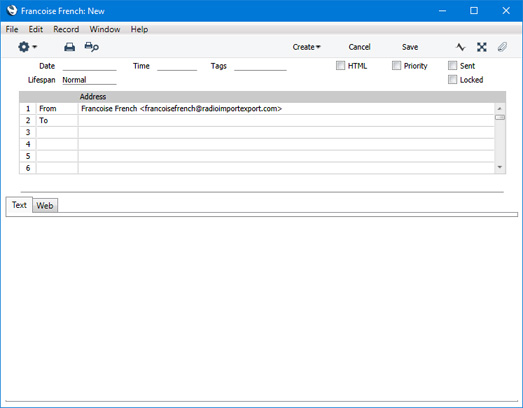Click address list scroll up arrow
This screenshot has width=523, height=408.
click(500, 109)
